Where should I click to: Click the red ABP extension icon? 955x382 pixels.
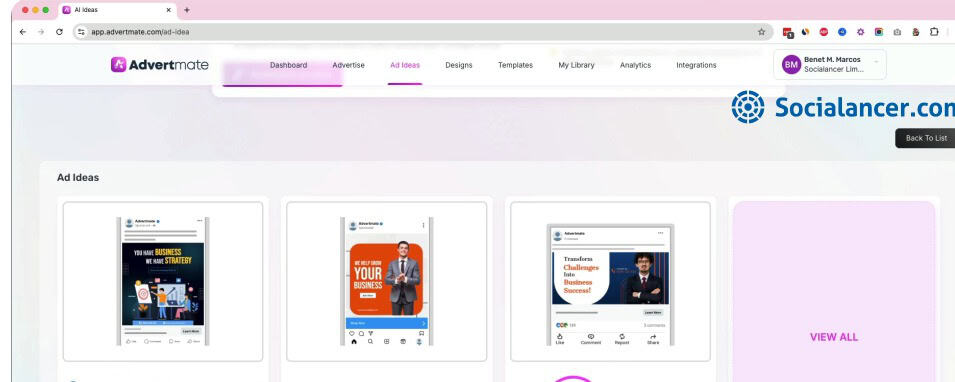click(823, 32)
